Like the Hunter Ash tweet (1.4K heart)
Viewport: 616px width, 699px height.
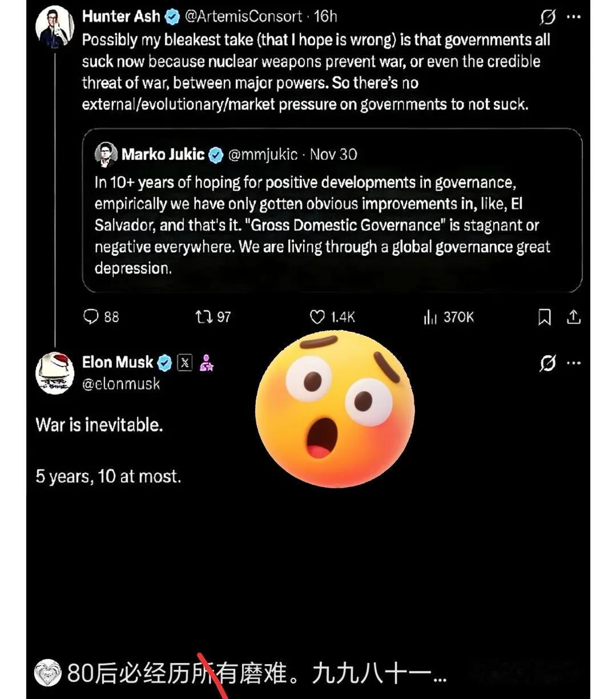tap(317, 317)
